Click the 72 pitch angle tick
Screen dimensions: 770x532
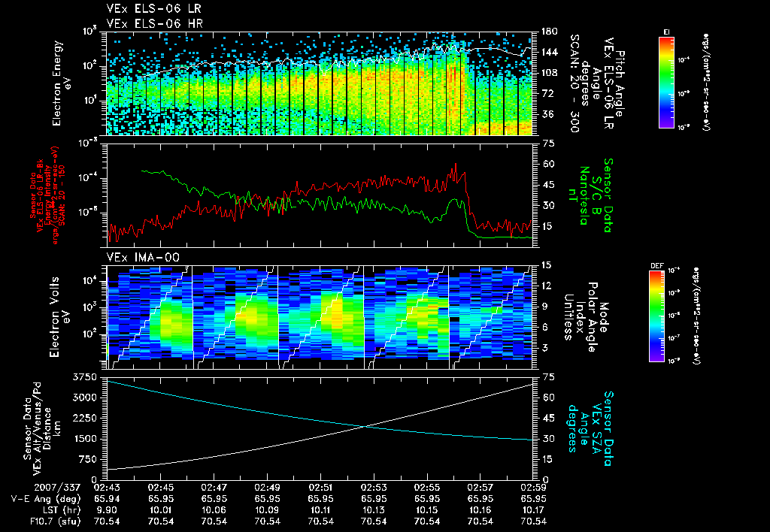(x=547, y=93)
